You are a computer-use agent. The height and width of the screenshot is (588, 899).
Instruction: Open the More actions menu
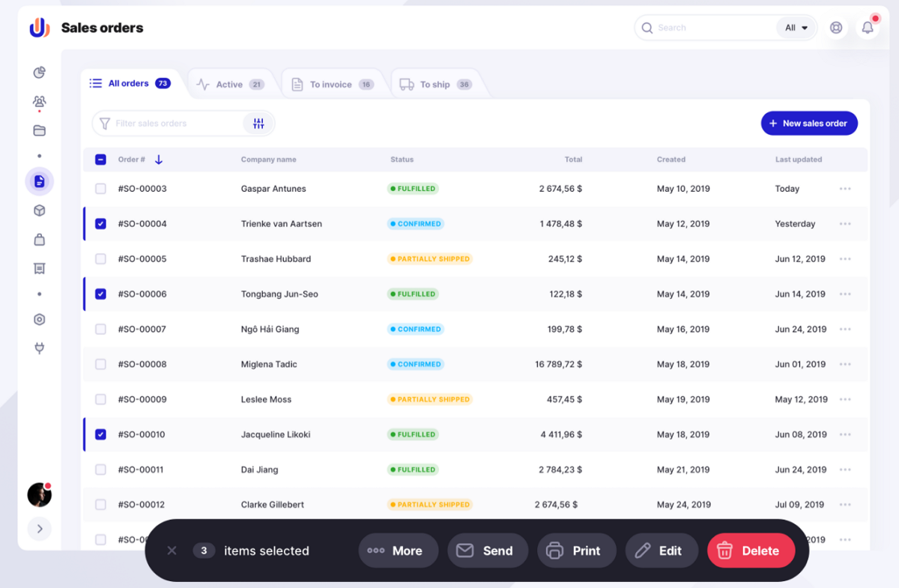(x=399, y=551)
